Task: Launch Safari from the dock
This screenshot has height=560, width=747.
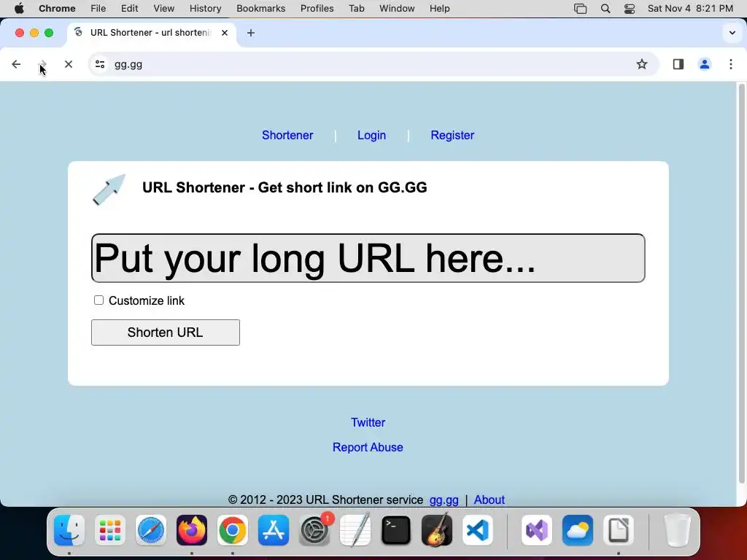Action: [x=151, y=530]
